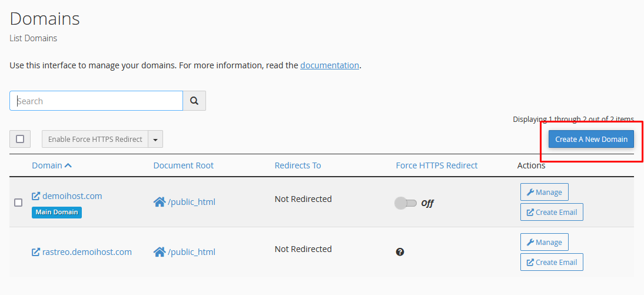Click the external link icon beside rastreo.demoihost.com
The width and height of the screenshot is (644, 295).
point(36,252)
